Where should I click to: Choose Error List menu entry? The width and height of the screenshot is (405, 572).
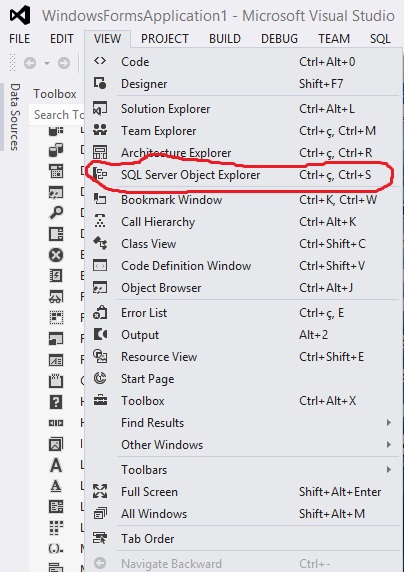tap(241, 312)
